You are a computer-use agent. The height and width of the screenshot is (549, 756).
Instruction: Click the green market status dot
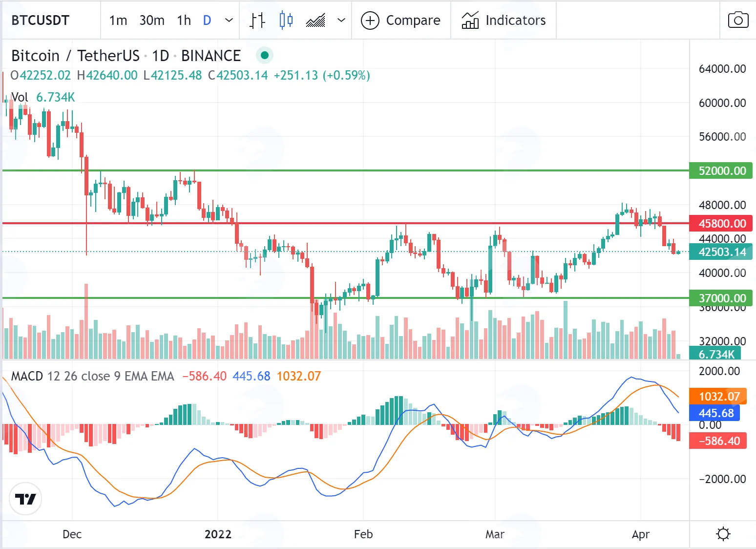(265, 55)
